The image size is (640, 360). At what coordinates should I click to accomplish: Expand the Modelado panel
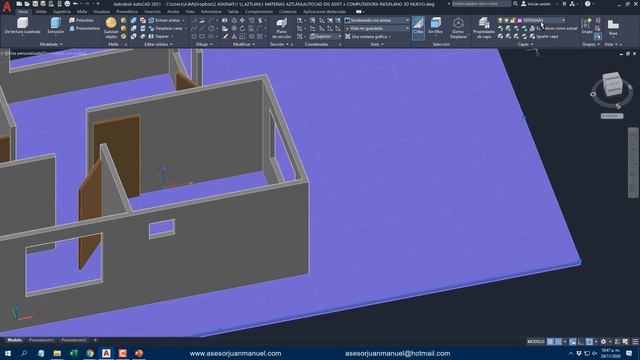(x=51, y=44)
